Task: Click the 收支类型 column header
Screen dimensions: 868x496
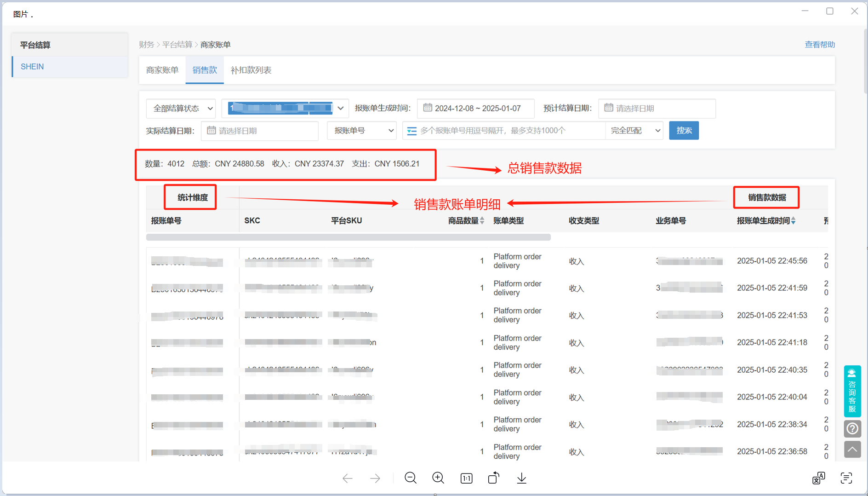Action: 584,221
